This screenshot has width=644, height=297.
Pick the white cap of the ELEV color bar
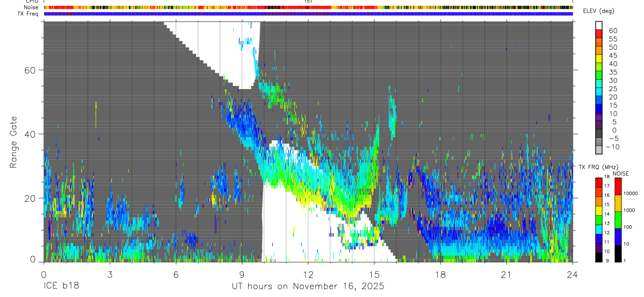pyautogui.click(x=599, y=25)
